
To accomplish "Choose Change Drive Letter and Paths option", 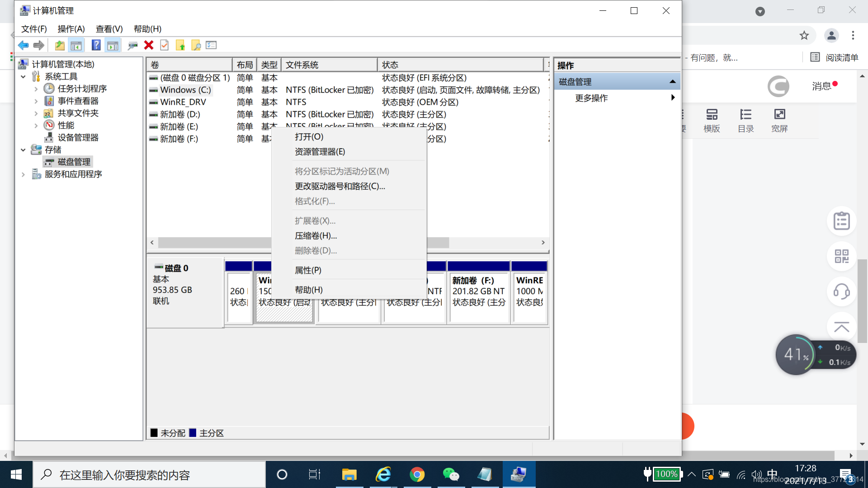I will click(x=340, y=186).
